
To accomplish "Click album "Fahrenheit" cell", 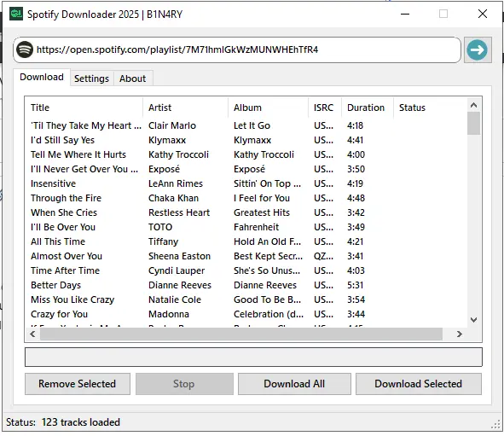I will (x=256, y=227).
